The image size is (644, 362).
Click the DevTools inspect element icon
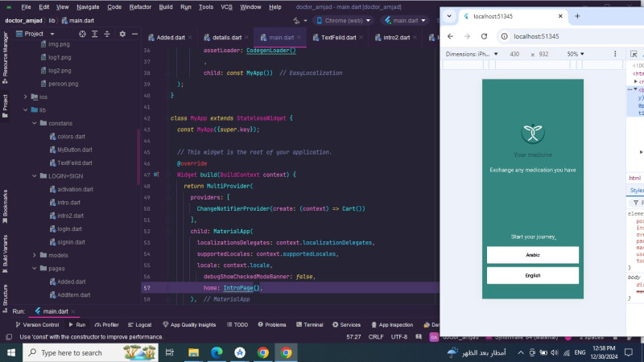pyautogui.click(x=634, y=54)
